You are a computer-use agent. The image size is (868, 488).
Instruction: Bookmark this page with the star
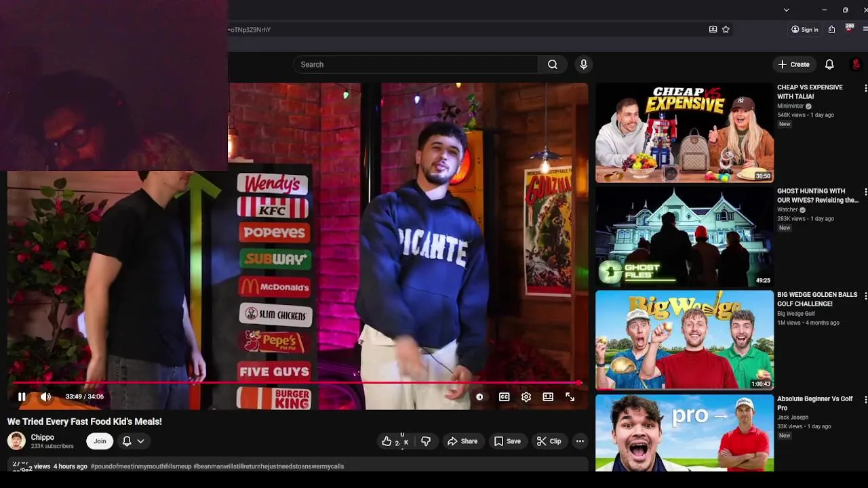point(726,30)
